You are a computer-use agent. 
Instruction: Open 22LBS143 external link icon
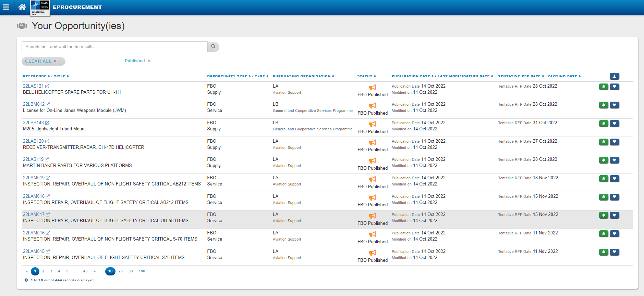[47, 123]
